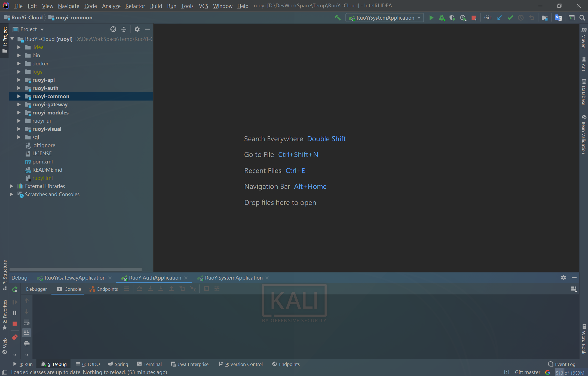This screenshot has width=588, height=376.
Task: Toggle soft-wrap in debug console
Action: point(27,323)
